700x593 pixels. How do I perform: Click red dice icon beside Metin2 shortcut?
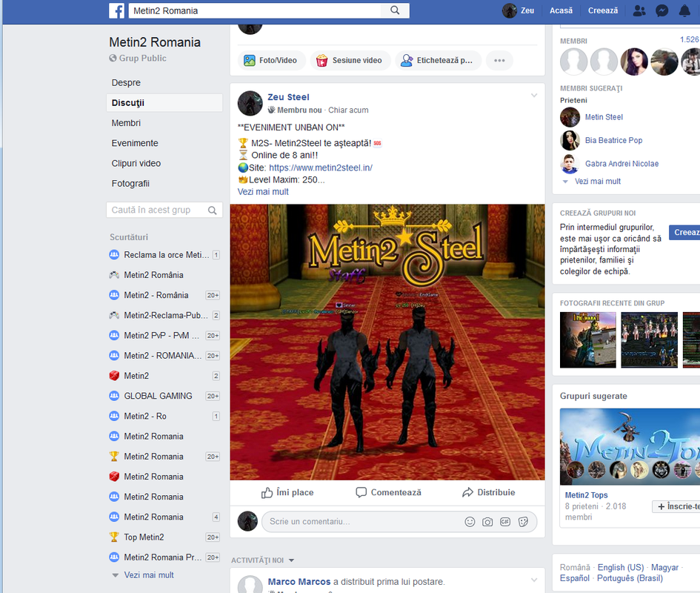pos(114,376)
